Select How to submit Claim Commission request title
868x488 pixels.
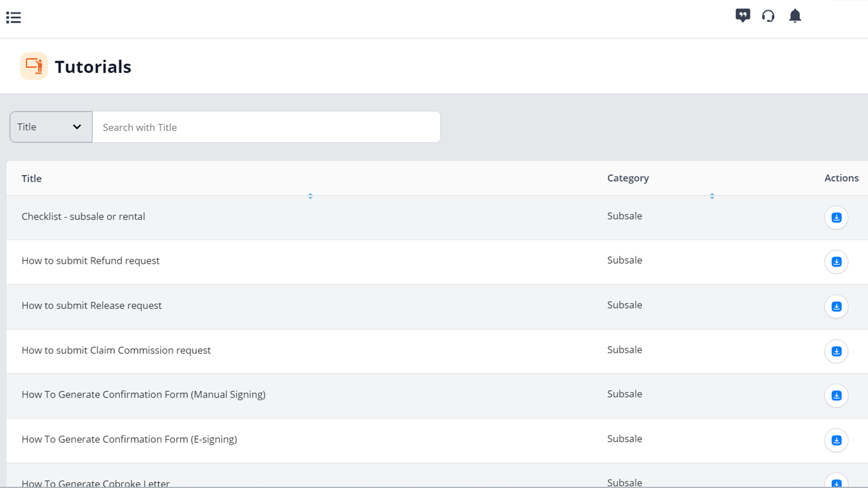pyautogui.click(x=116, y=350)
